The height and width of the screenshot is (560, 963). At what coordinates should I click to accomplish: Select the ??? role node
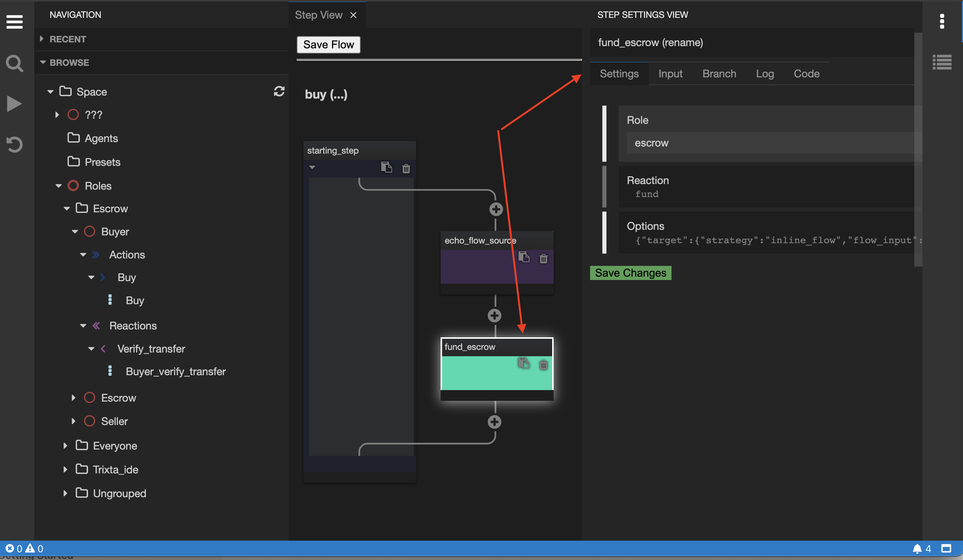pyautogui.click(x=93, y=115)
